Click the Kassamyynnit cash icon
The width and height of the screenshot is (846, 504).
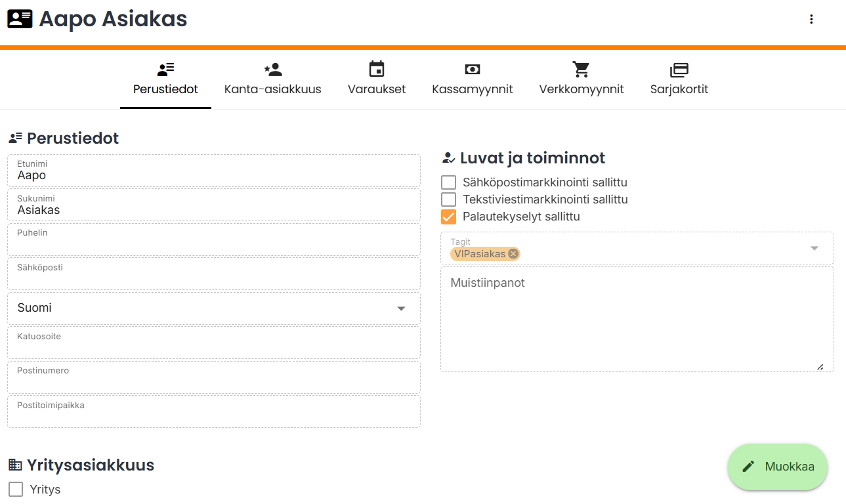click(472, 70)
